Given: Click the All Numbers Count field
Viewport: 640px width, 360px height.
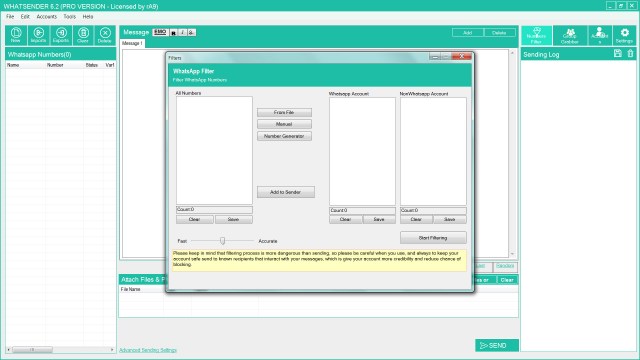Looking at the screenshot, I should click(214, 209).
